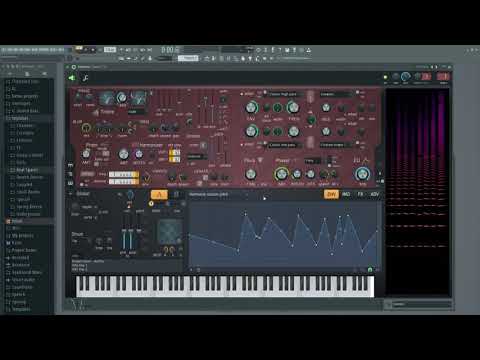Toggle the filter 1 enable LED
Image resolution: width=480 pixels, height=360 pixels.
242,94
